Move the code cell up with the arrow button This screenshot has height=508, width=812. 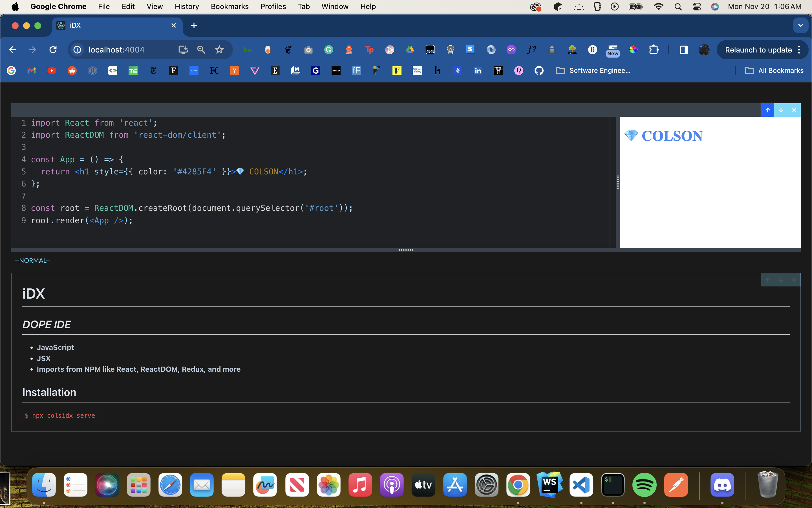(767, 110)
